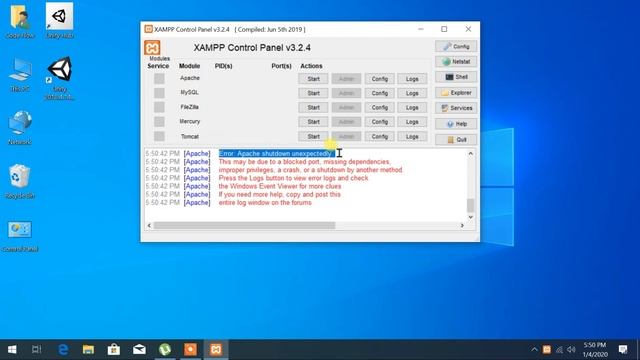The height and width of the screenshot is (360, 640).
Task: Start the Tomcat module
Action: 313,136
